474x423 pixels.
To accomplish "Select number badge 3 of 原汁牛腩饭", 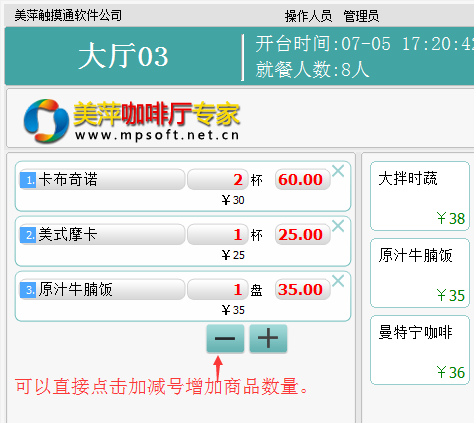I will (28, 290).
